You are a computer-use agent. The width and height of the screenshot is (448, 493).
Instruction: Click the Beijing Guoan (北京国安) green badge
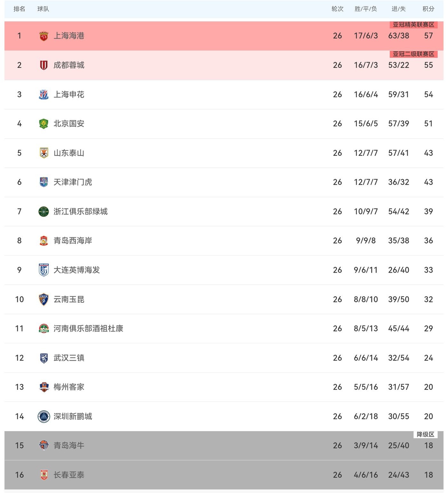click(x=44, y=124)
